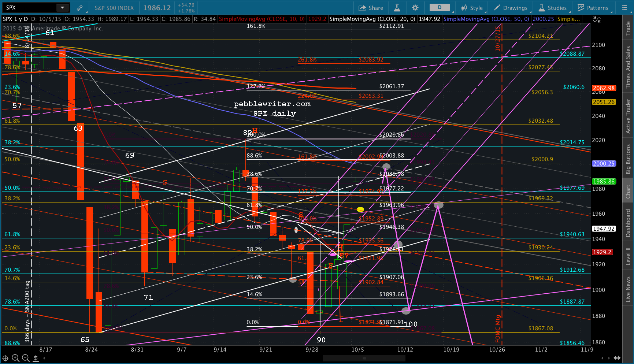
Task: Click the $2061.37 Fibonacci level label
Action: pyautogui.click(x=392, y=86)
